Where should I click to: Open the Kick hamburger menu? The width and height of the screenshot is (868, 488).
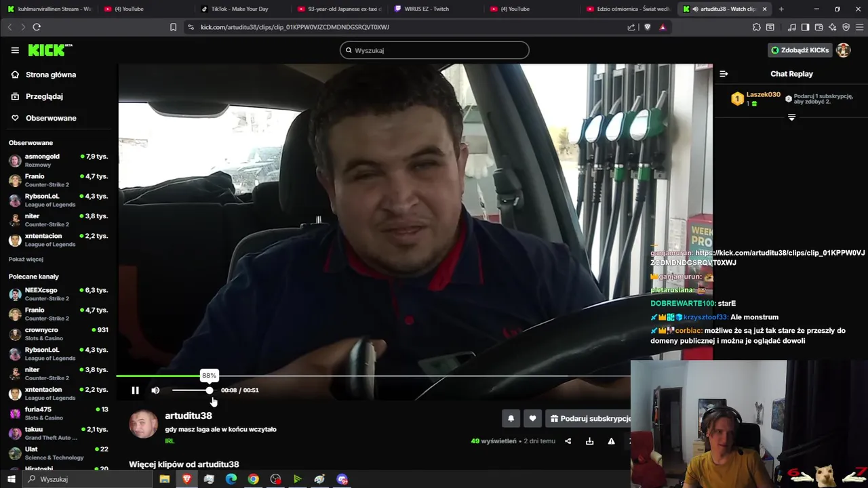[x=15, y=50]
